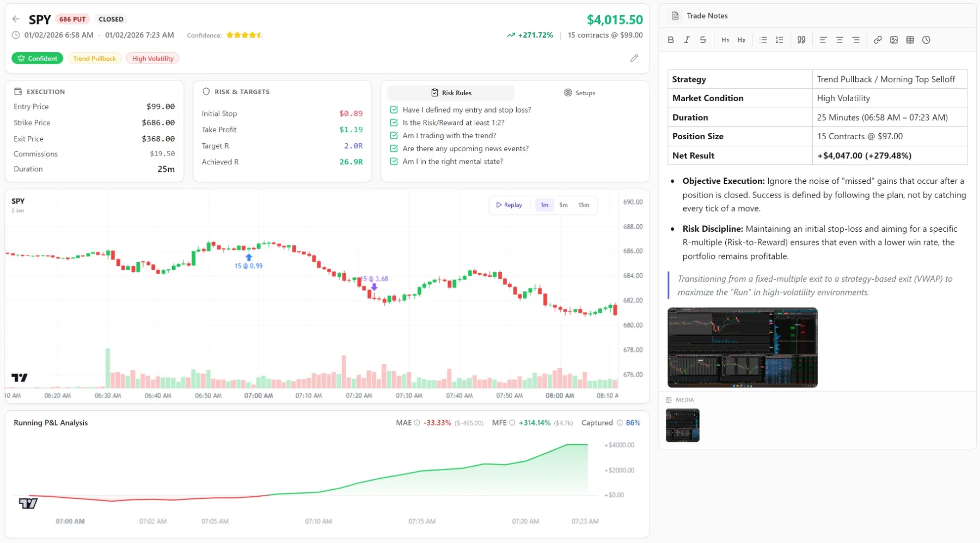The width and height of the screenshot is (980, 543).
Task: Insert a blockquote in notes
Action: click(x=801, y=40)
